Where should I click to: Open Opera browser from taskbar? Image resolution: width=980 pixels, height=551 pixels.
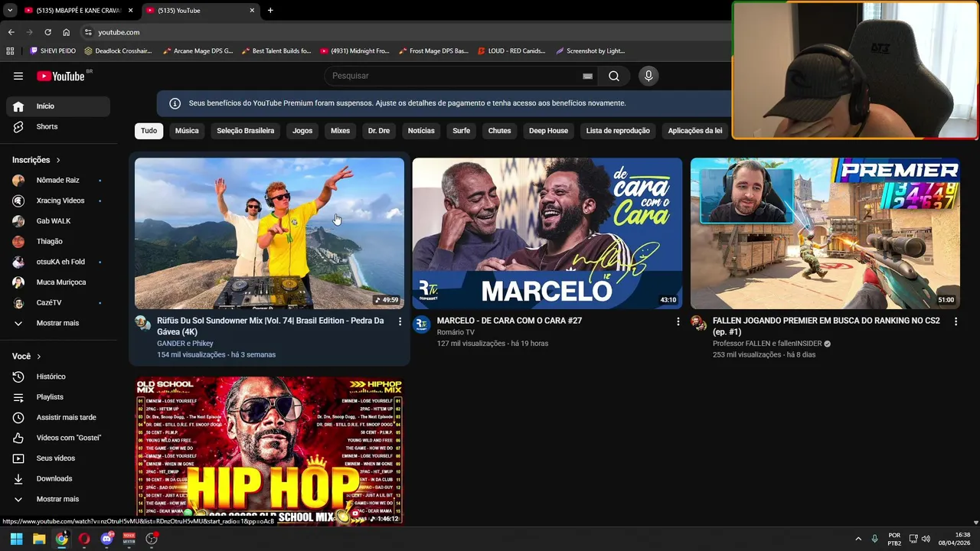84,539
